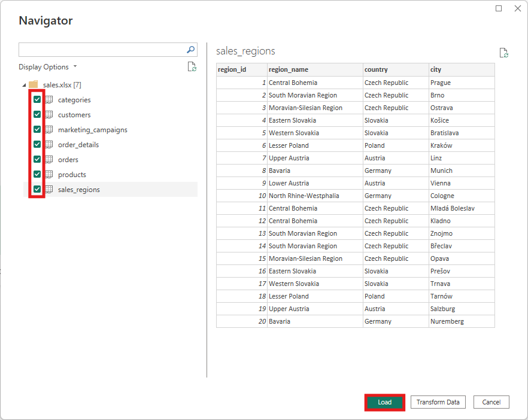Image resolution: width=528 pixels, height=420 pixels.
Task: Uncheck the sales_regions checkbox
Action: 37,189
